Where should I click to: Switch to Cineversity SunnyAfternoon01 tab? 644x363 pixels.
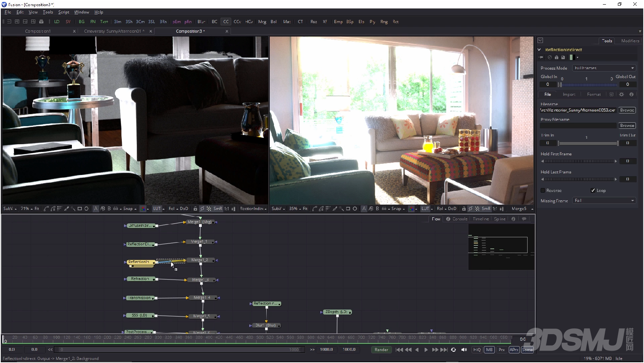[x=114, y=31]
